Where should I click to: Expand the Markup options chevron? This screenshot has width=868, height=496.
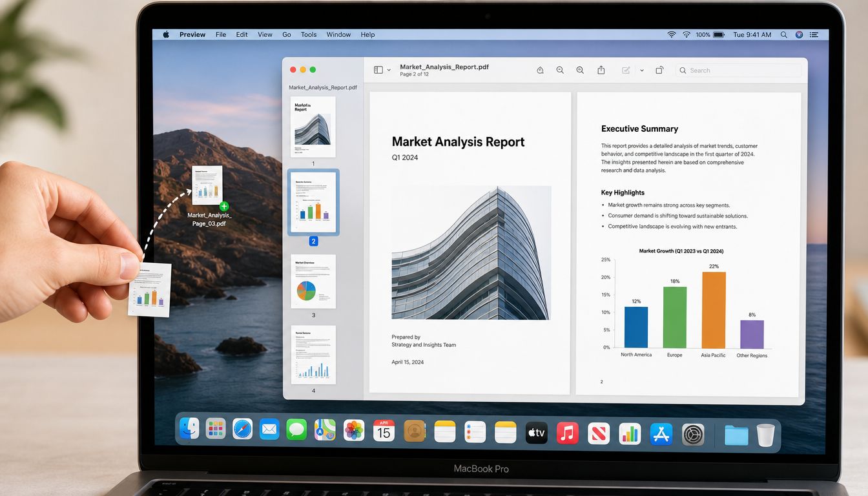pyautogui.click(x=641, y=70)
